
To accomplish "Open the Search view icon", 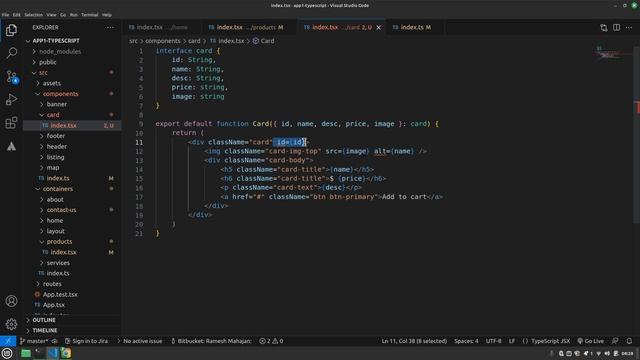I will (11, 53).
